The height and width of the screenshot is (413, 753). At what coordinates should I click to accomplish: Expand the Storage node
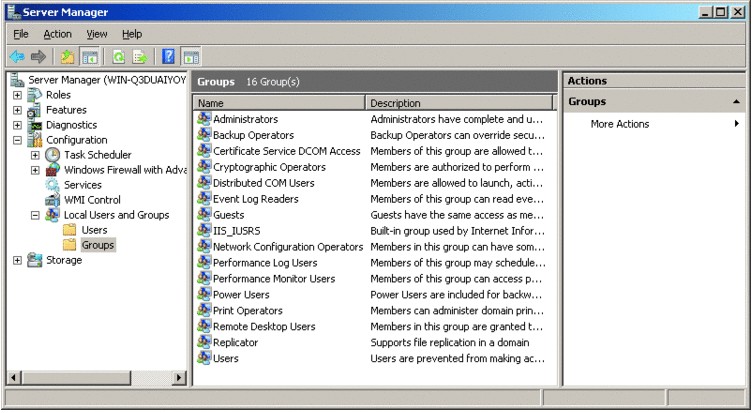17,260
